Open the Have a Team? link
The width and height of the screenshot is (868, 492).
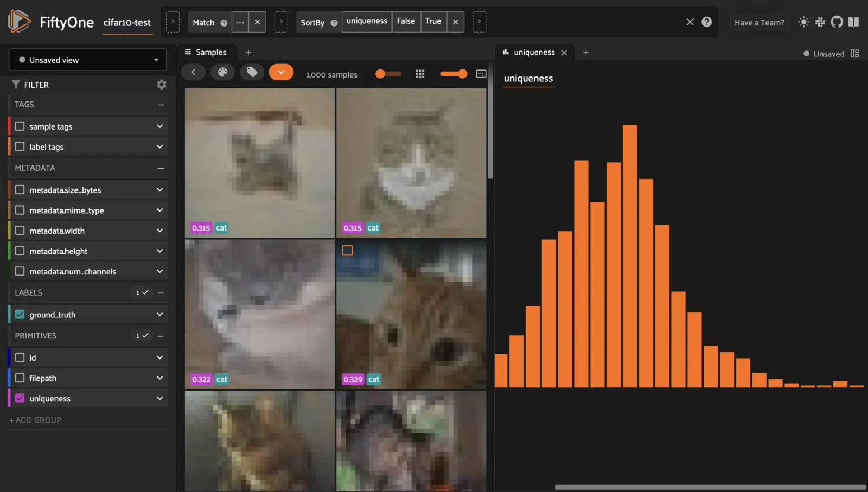759,22
